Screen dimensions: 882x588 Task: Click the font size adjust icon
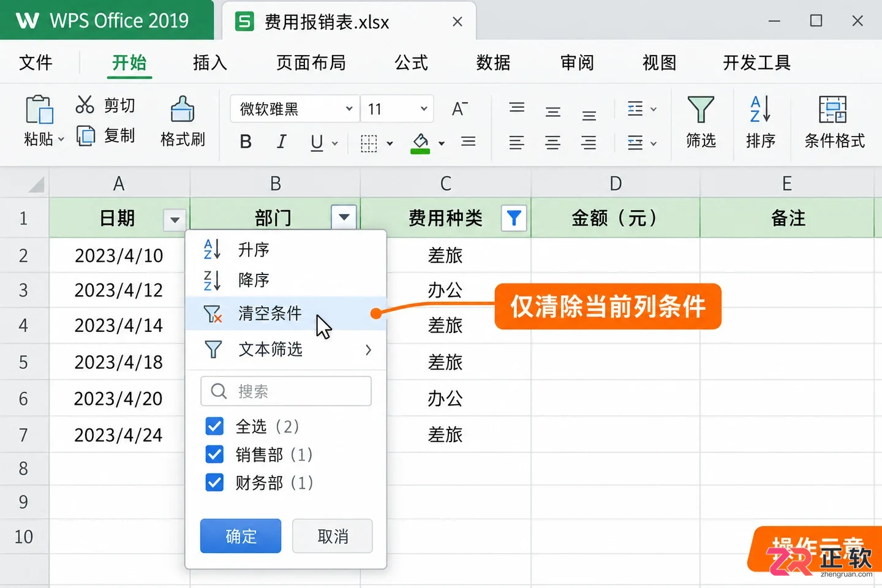459,109
